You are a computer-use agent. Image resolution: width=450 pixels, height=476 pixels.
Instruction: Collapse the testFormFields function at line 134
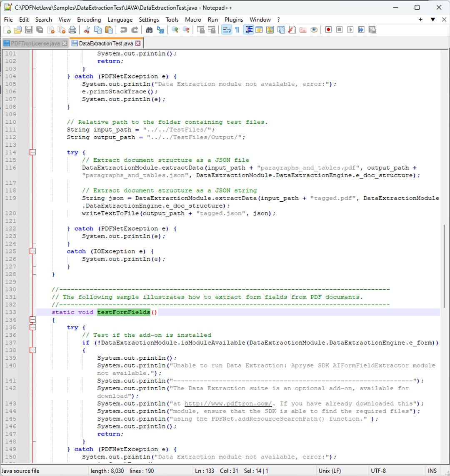(x=32, y=320)
